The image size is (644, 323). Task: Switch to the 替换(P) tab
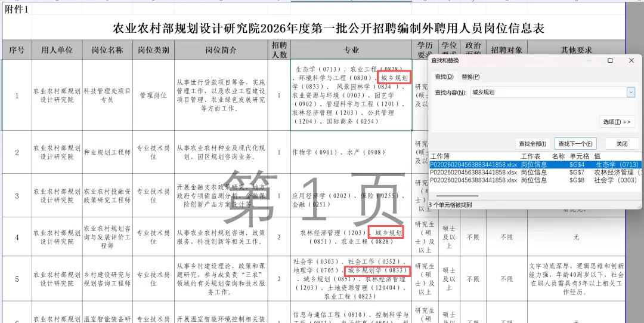pos(470,77)
